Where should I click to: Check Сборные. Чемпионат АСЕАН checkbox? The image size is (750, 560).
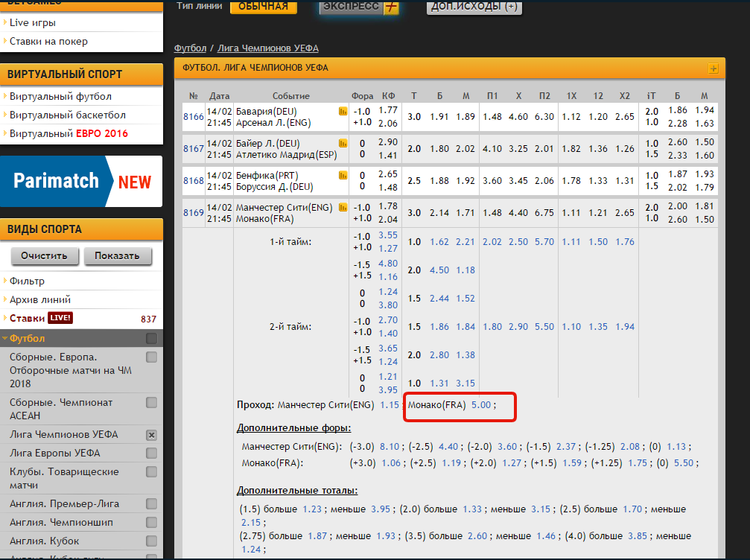(x=152, y=403)
